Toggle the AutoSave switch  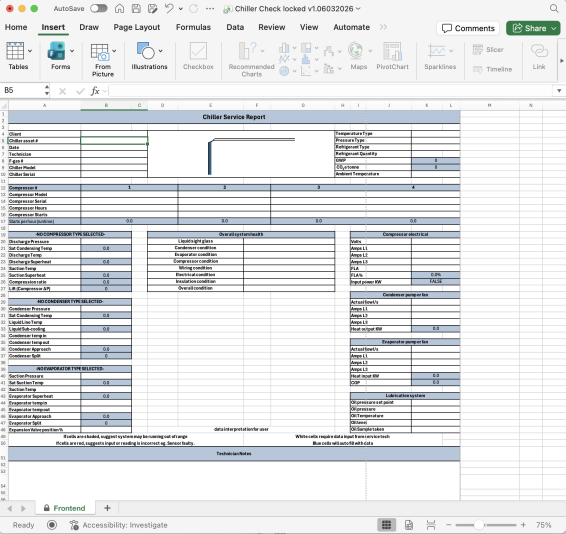[99, 9]
